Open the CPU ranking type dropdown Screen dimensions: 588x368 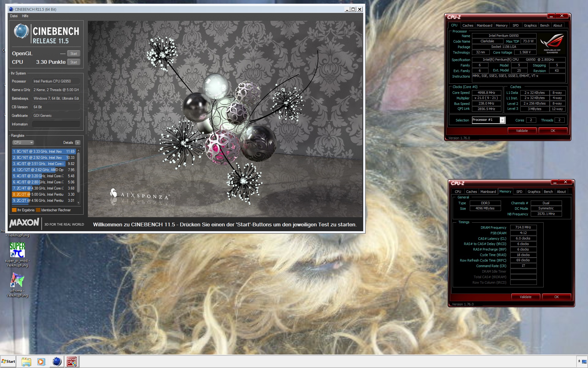23,143
